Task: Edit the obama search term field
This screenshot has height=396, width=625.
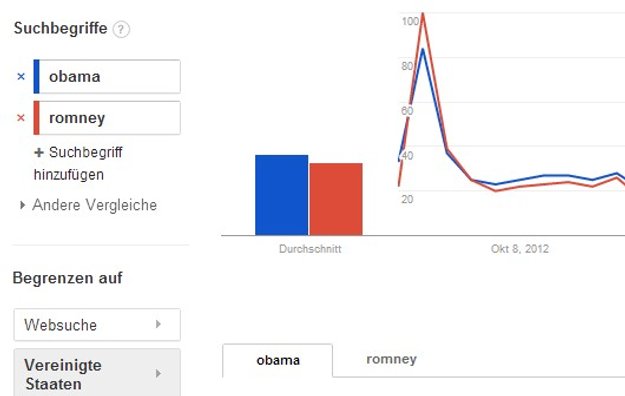Action: 110,77
